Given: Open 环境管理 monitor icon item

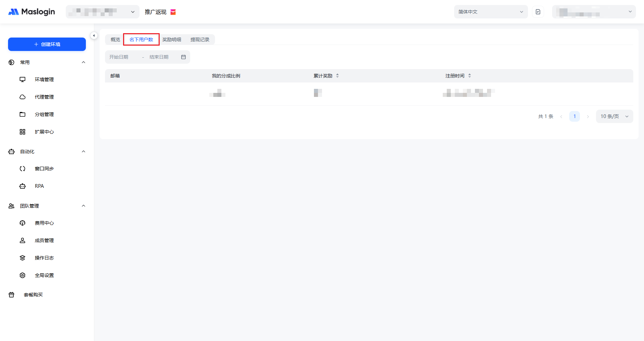Looking at the screenshot, I should point(22,79).
